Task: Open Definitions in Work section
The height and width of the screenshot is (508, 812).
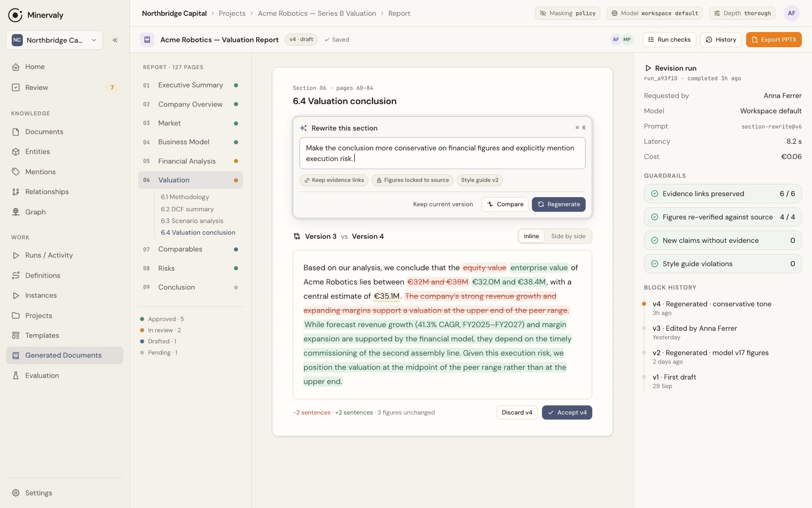Action: click(65, 276)
